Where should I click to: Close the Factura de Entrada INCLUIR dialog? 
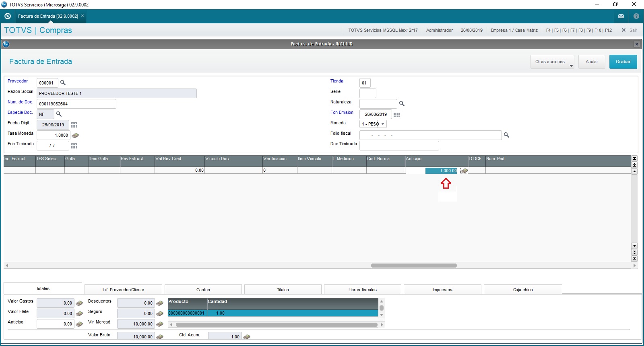pyautogui.click(x=636, y=44)
